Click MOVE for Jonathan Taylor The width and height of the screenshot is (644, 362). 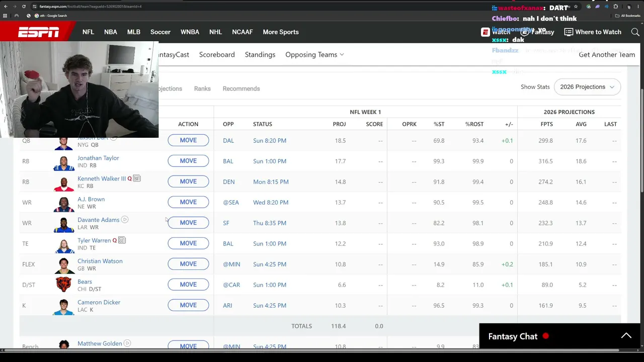coord(188,161)
